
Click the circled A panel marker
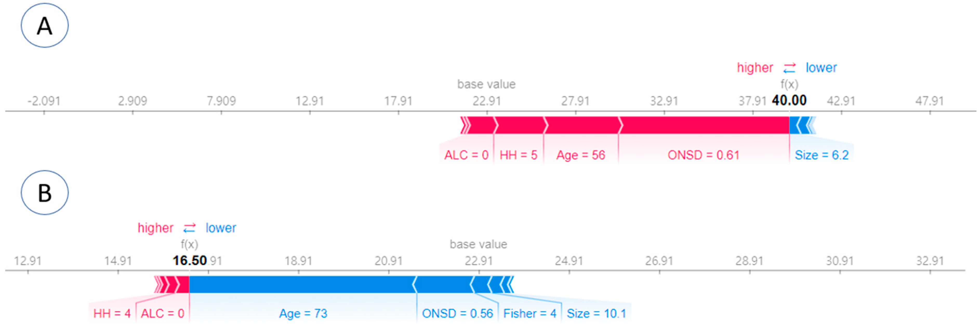point(44,26)
